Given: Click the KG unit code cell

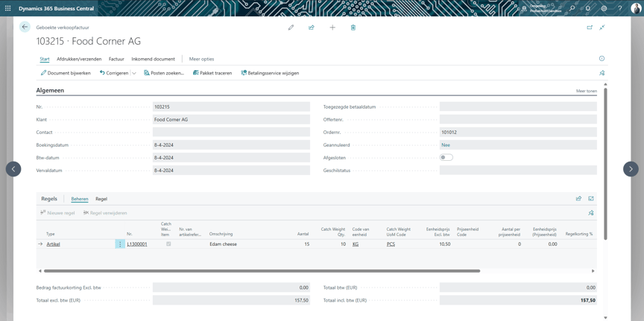Looking at the screenshot, I should pos(356,244).
